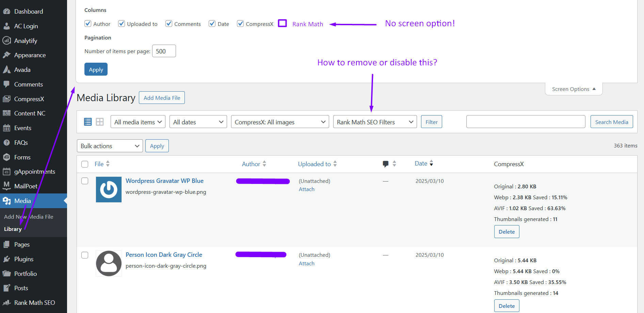Go to the Media menu item label

pos(22,201)
